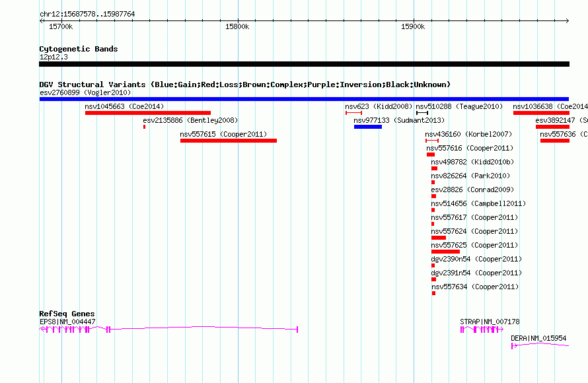This screenshot has height=383, width=588.
Task: Open the nsv977133 (Sudmant2013) label
Action: (x=399, y=120)
